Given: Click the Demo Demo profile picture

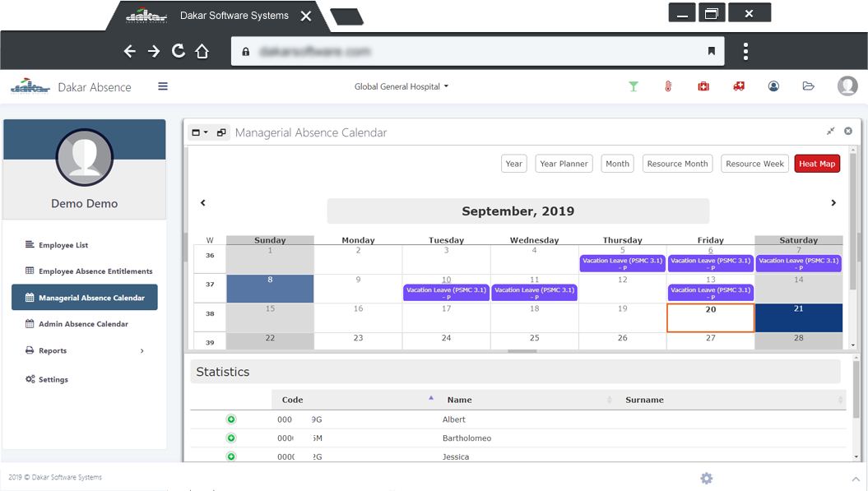Looking at the screenshot, I should (85, 158).
